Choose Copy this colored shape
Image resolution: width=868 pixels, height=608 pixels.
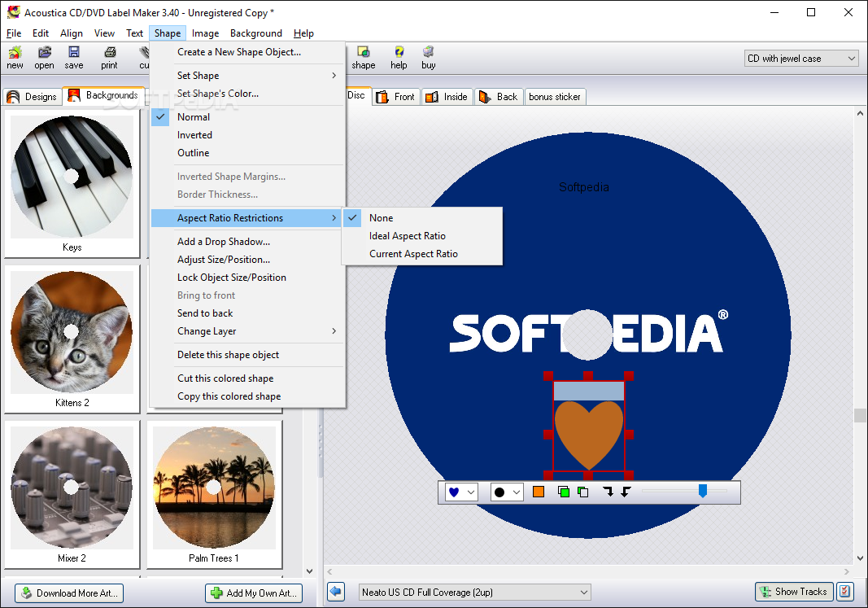pos(246,396)
